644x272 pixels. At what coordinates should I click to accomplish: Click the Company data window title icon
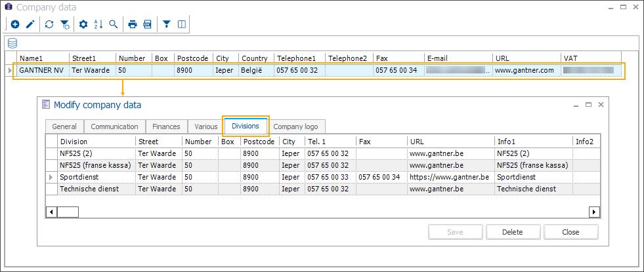click(9, 7)
